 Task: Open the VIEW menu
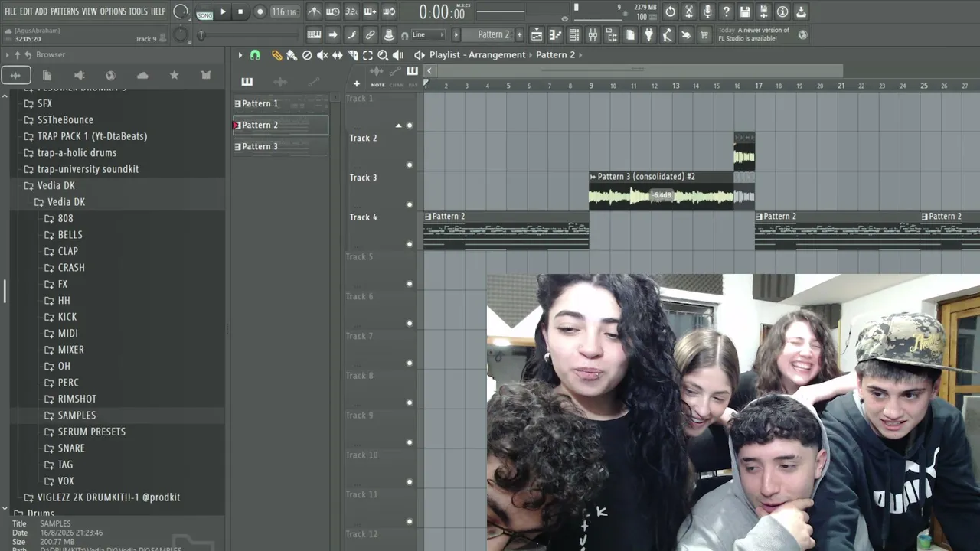coord(90,11)
